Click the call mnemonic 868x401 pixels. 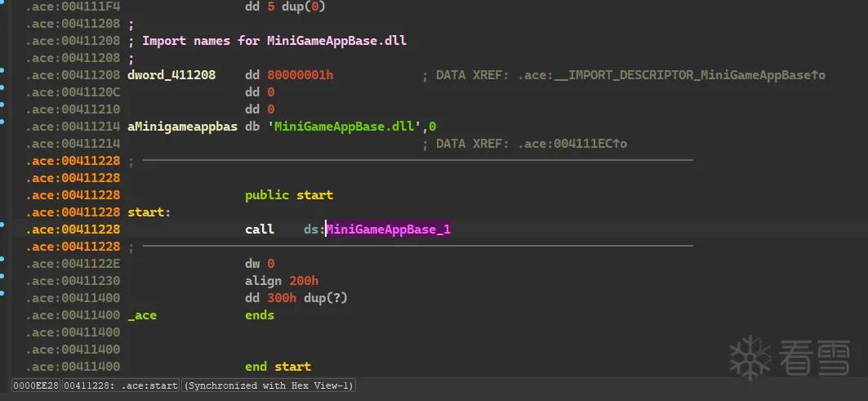[x=260, y=229]
